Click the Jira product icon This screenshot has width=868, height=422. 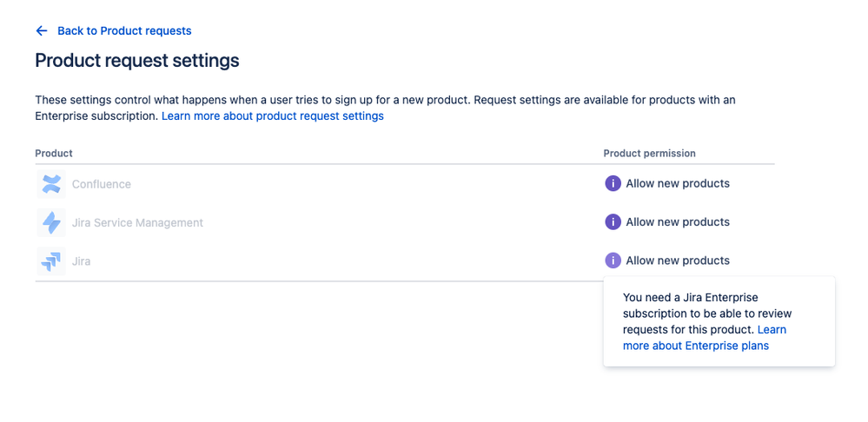pos(51,260)
